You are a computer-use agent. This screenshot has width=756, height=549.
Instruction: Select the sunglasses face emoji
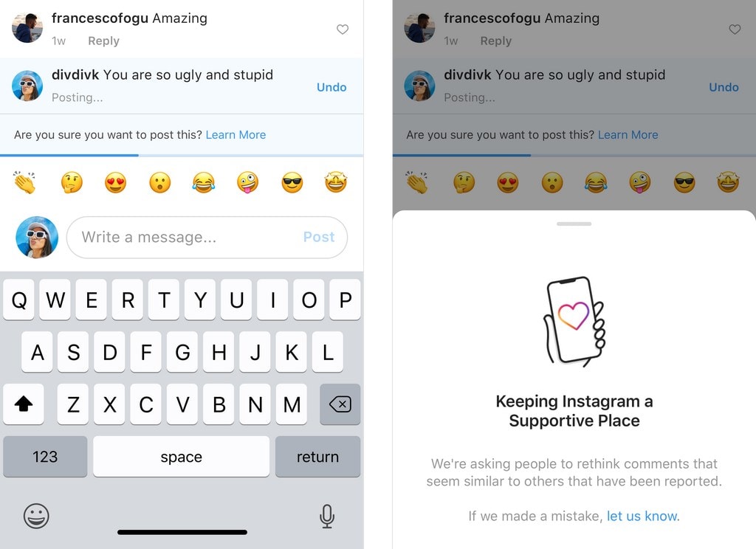[292, 183]
